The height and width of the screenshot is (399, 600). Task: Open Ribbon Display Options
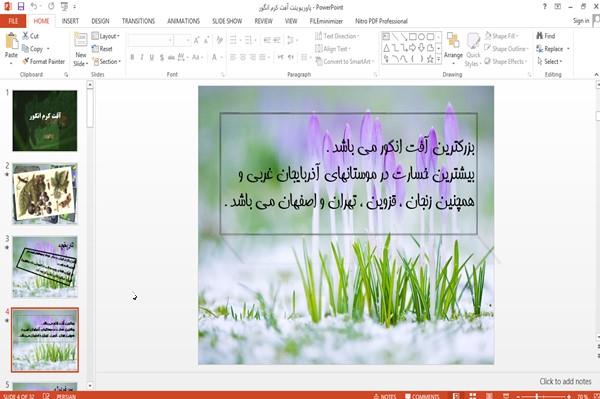coord(558,6)
